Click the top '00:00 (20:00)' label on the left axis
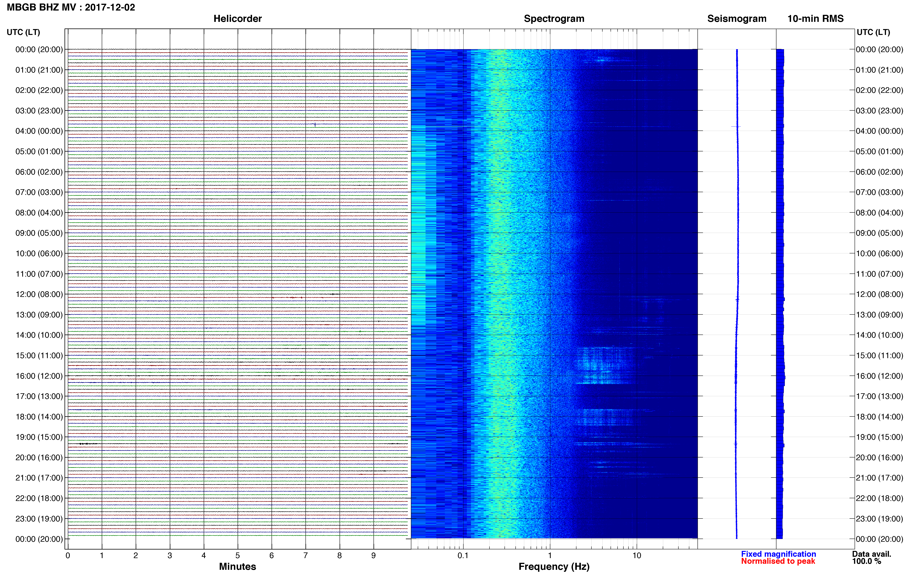The height and width of the screenshot is (578, 924). coord(39,49)
